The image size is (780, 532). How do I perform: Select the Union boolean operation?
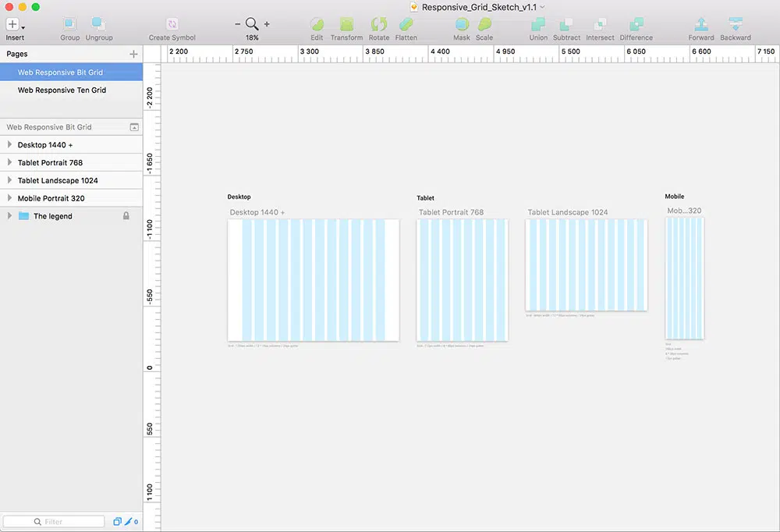(538, 25)
